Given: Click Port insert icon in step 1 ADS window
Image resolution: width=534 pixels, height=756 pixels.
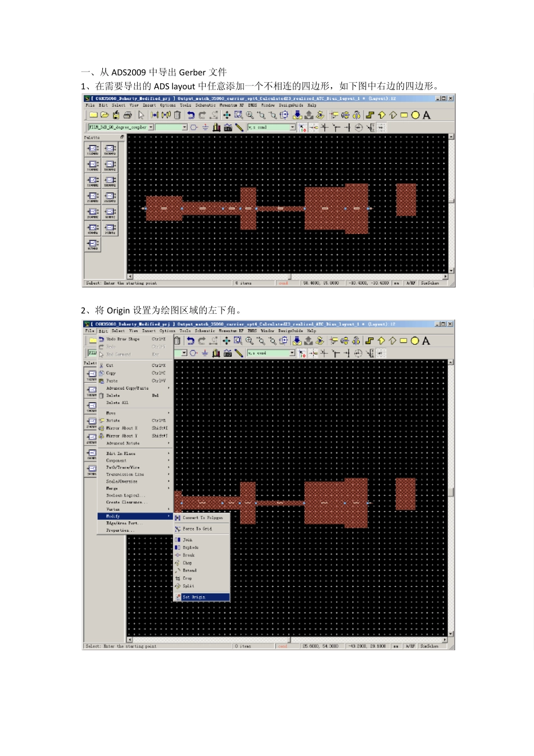Looking at the screenshot, I should point(194,128).
